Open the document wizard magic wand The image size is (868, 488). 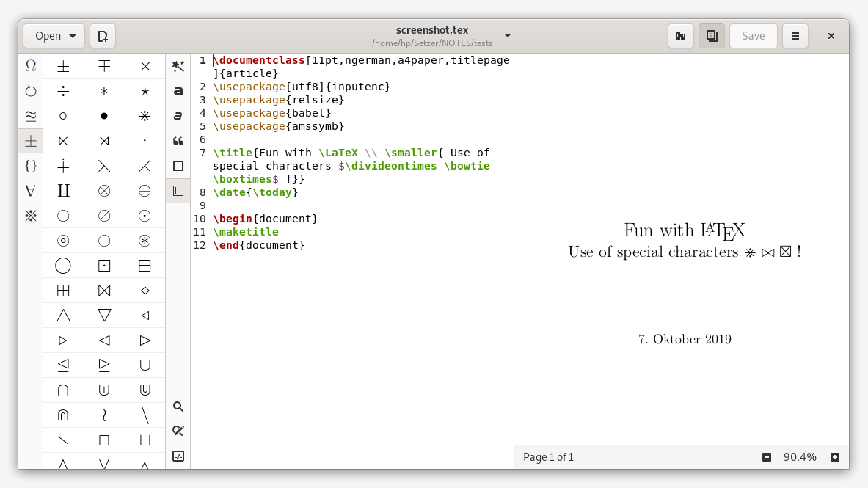coord(178,67)
